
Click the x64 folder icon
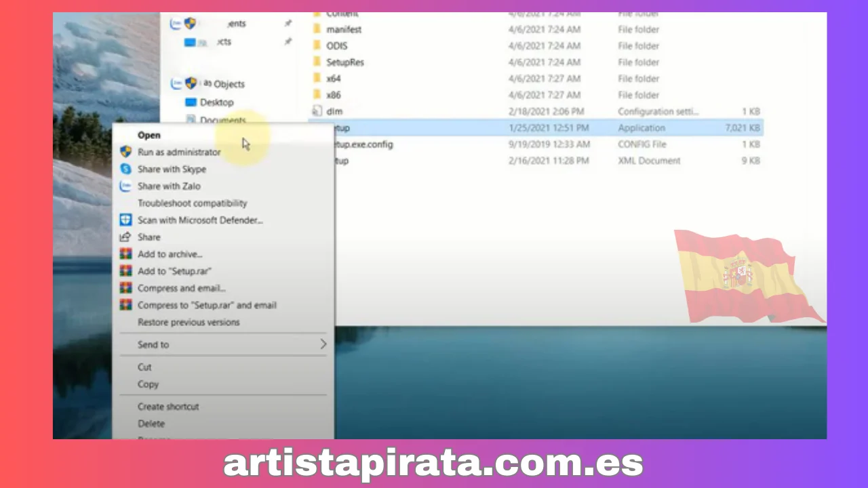317,79
